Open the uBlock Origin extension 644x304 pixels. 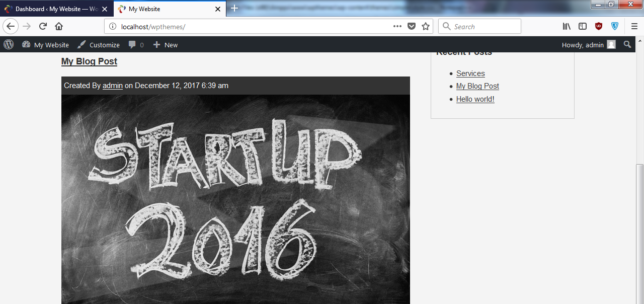[599, 26]
